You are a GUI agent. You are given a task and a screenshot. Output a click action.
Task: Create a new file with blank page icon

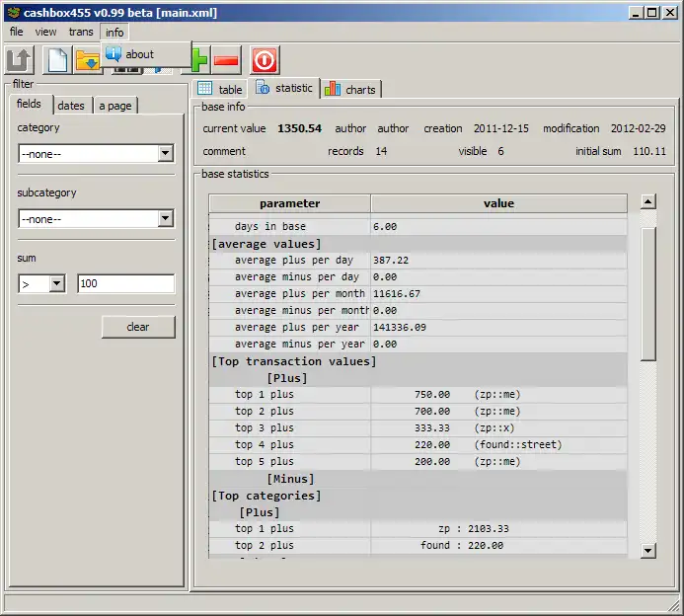(57, 60)
